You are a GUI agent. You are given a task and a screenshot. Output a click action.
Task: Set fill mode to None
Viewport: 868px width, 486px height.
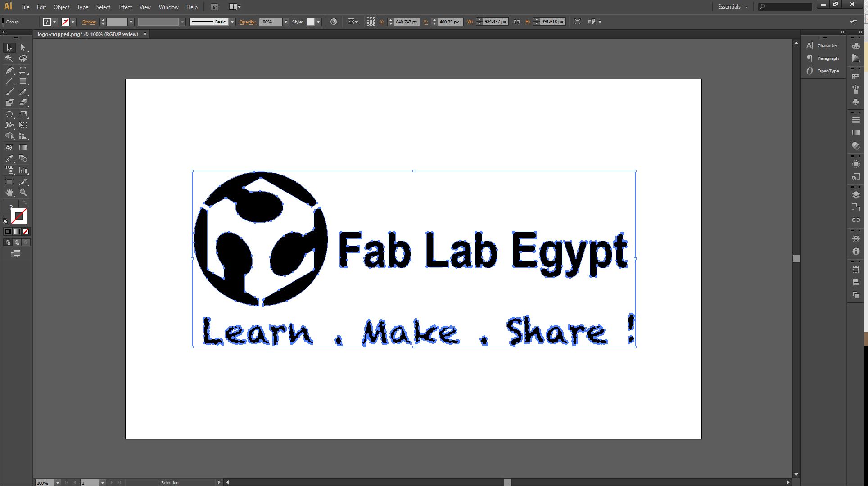coord(26,232)
